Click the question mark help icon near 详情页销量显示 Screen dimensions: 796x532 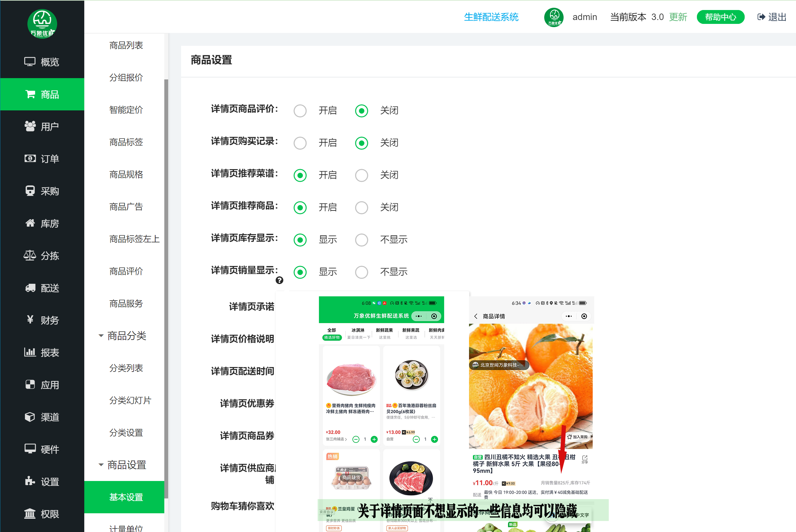pos(280,280)
